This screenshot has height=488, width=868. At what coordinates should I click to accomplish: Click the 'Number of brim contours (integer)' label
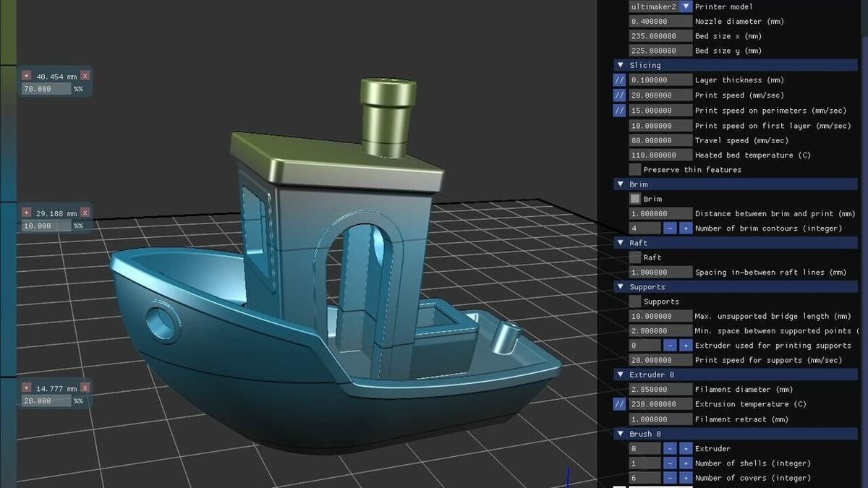pyautogui.click(x=770, y=228)
